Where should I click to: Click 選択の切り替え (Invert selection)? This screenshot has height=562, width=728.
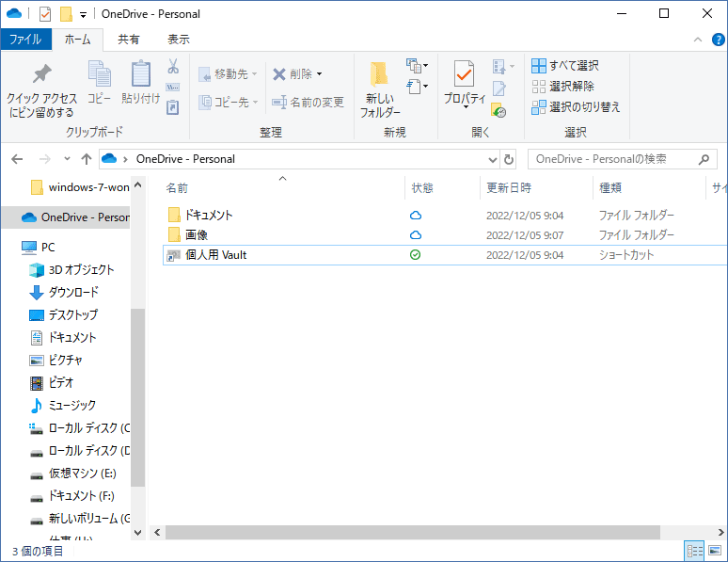(x=576, y=107)
